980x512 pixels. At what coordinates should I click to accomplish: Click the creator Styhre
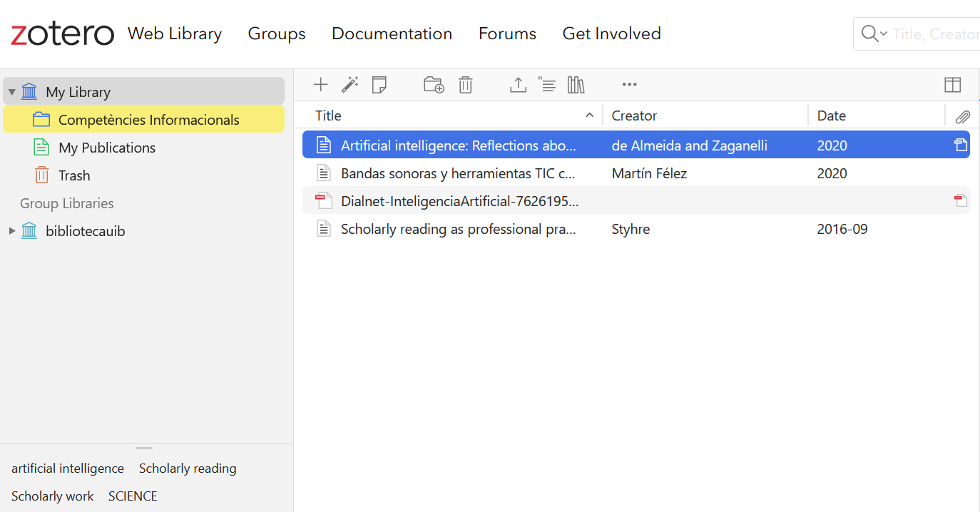coord(631,229)
